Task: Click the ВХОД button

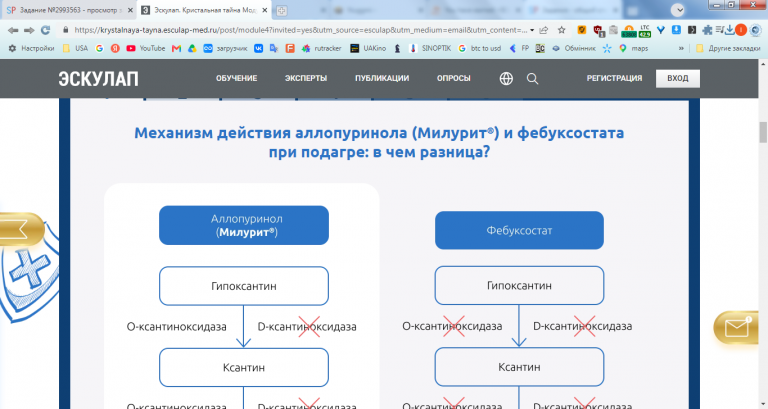Action: (678, 78)
